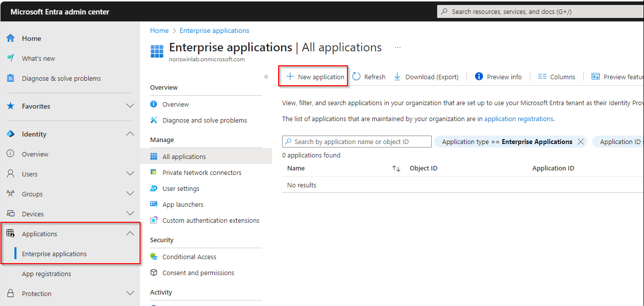644x306 pixels.
Task: Click Download (Export) button
Action: 426,77
